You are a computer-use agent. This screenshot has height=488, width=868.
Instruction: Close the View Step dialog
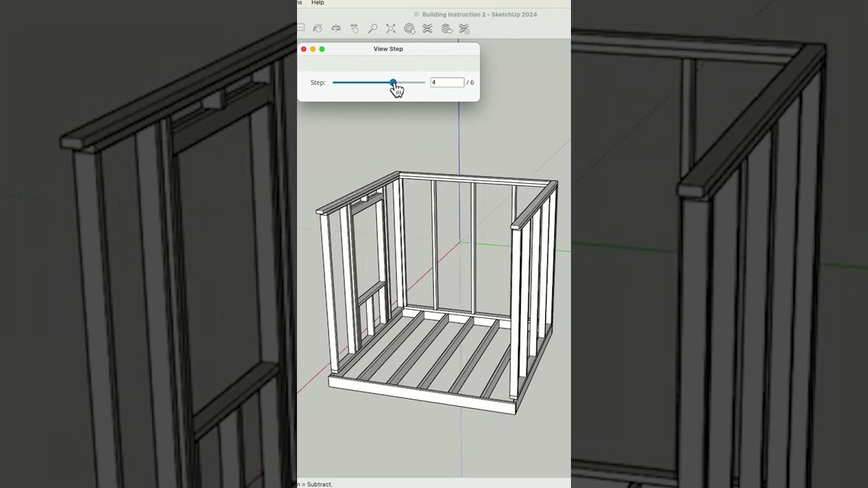[303, 49]
